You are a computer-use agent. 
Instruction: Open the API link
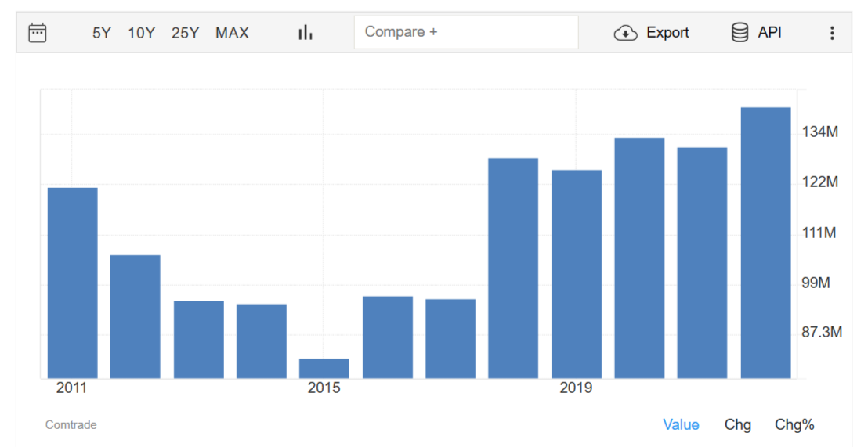pos(769,33)
